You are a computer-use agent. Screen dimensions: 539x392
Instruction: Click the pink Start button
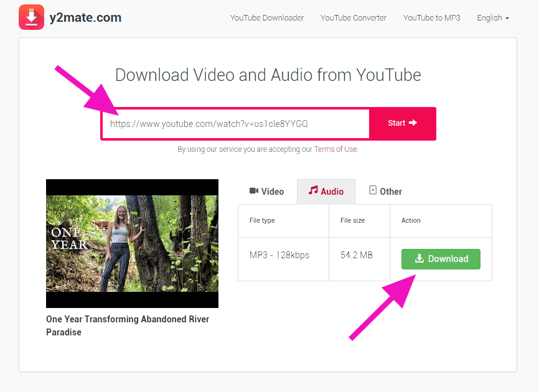click(x=403, y=123)
